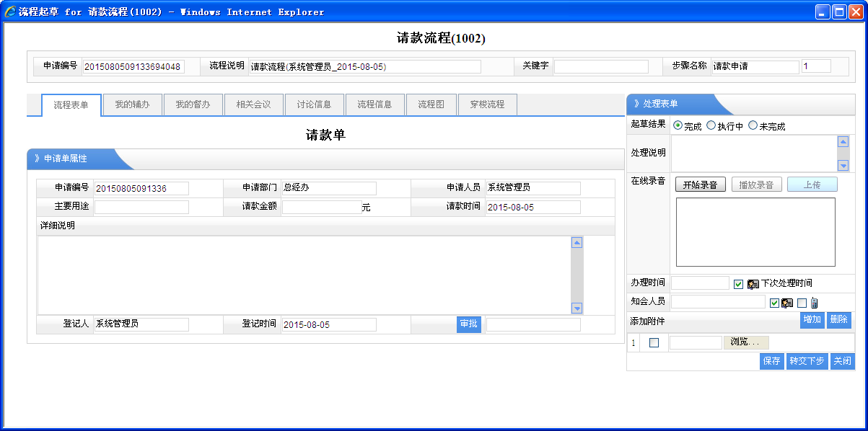Click the down arrow in 处理说明 scrollbar
Image resolution: width=868 pixels, height=431 pixels.
(843, 165)
